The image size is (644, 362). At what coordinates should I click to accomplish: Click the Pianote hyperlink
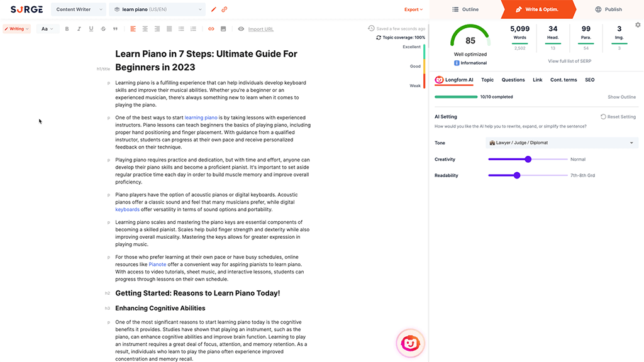157,265
